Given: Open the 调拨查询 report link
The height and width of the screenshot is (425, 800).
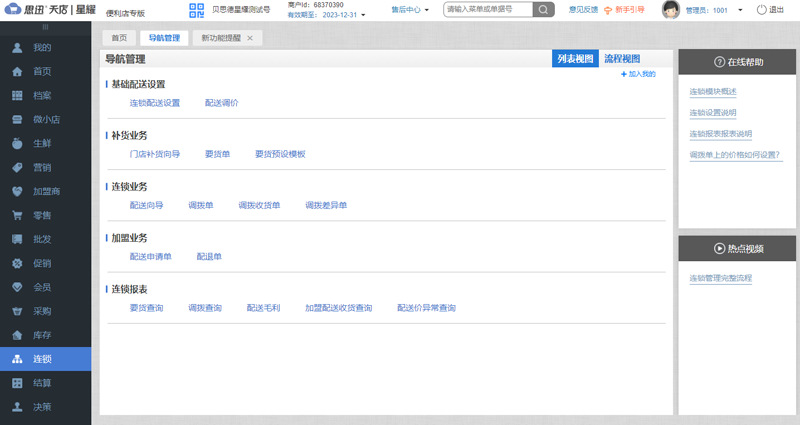Looking at the screenshot, I should pos(205,308).
